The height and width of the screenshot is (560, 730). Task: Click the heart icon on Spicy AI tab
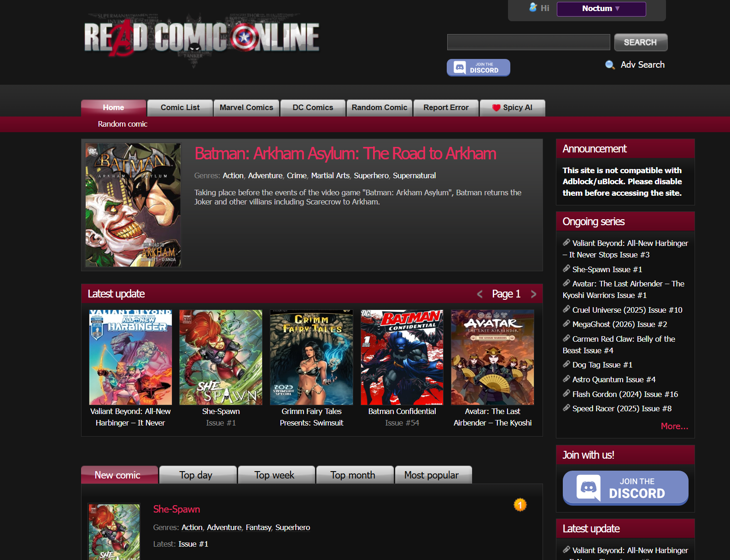coord(496,108)
